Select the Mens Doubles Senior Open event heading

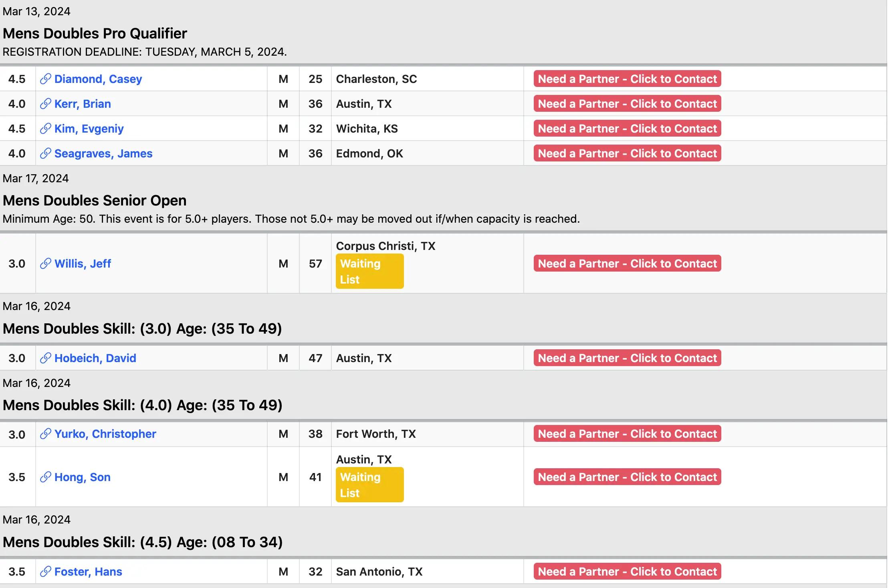pyautogui.click(x=95, y=200)
